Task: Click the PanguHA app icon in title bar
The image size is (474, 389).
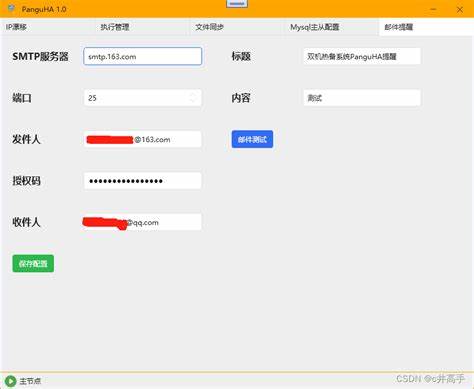Action: click(11, 8)
